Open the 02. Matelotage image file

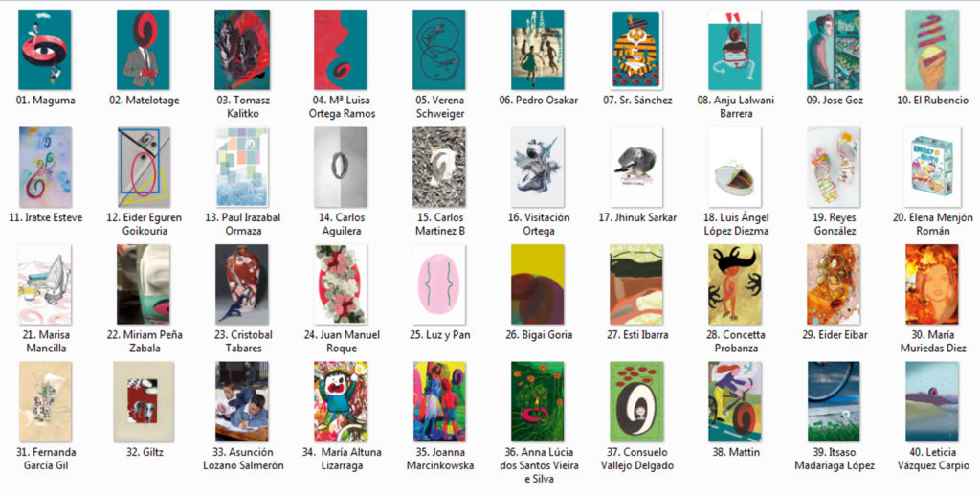[144, 50]
